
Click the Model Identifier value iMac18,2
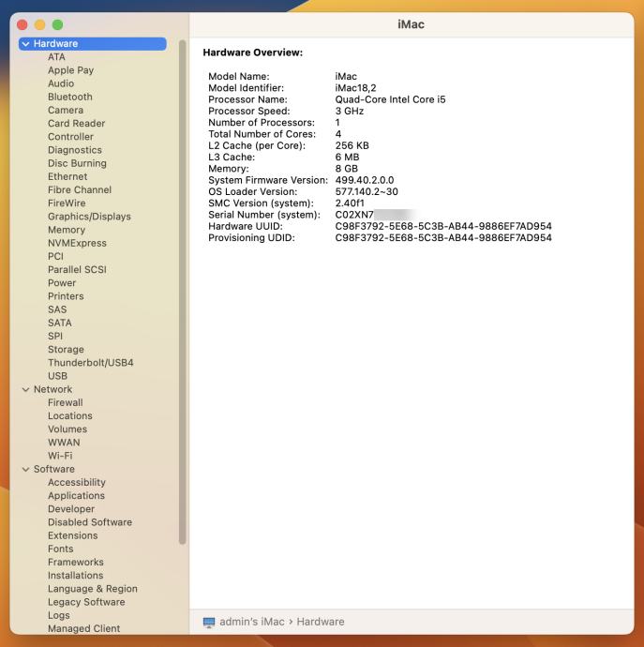coord(355,88)
